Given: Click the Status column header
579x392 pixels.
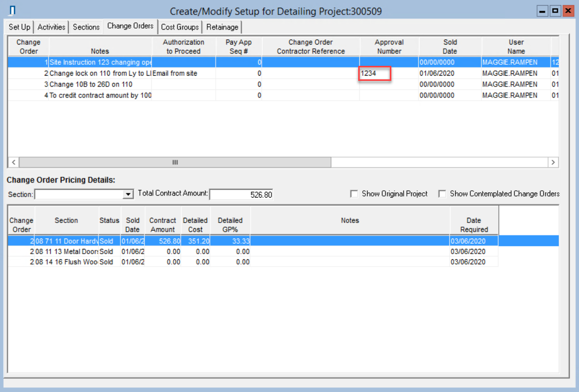Looking at the screenshot, I should point(109,220).
